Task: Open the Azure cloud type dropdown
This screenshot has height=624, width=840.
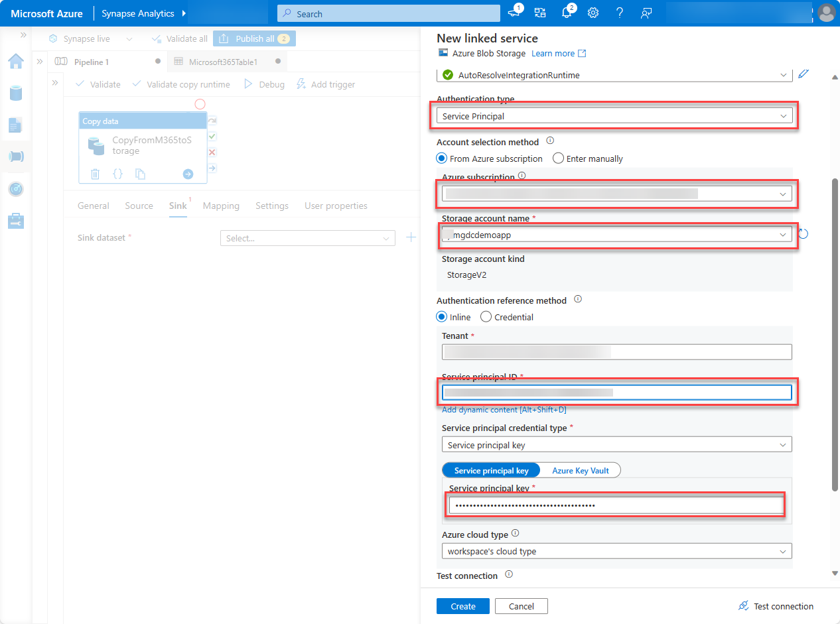Action: 616,550
